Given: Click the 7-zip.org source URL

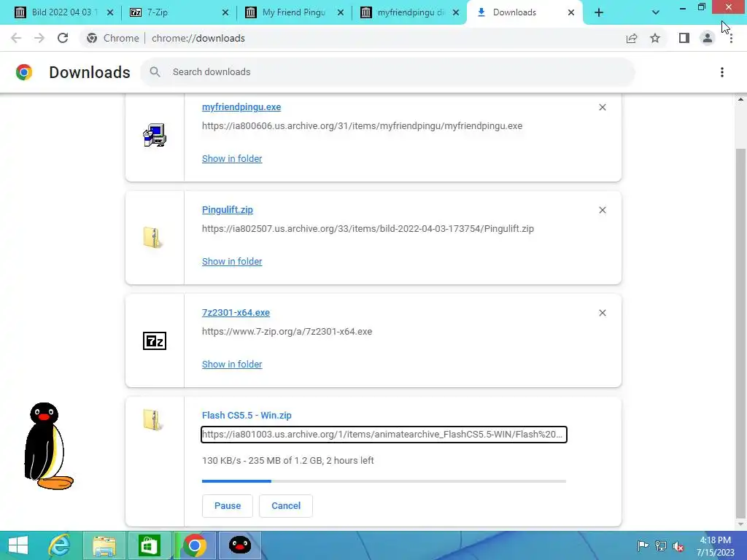Looking at the screenshot, I should [x=287, y=332].
